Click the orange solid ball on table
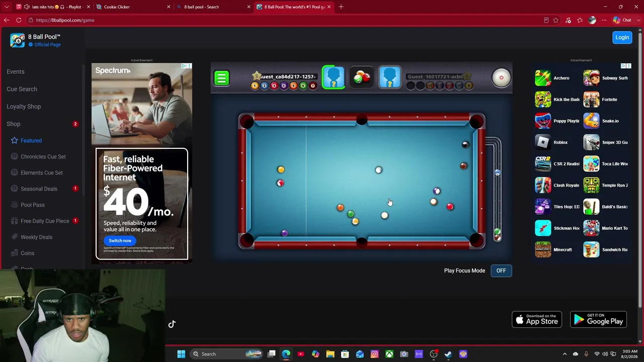Viewport: 644px width, 362px height. 340,208
